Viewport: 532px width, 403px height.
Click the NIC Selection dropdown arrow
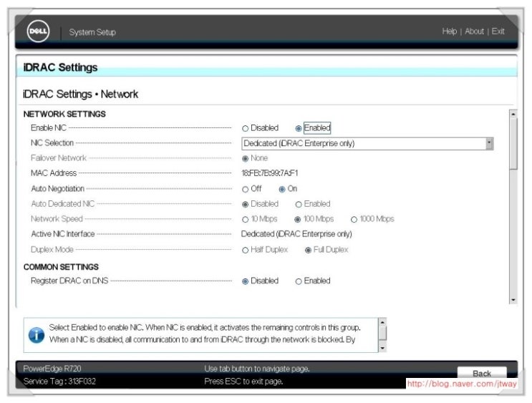click(489, 143)
